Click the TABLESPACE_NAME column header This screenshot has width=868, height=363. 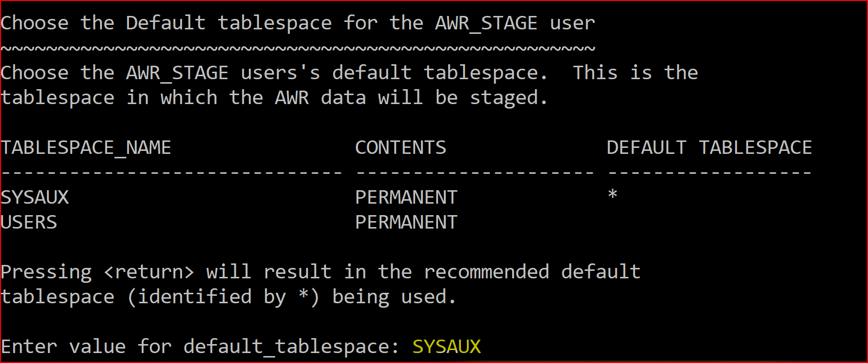[86, 148]
